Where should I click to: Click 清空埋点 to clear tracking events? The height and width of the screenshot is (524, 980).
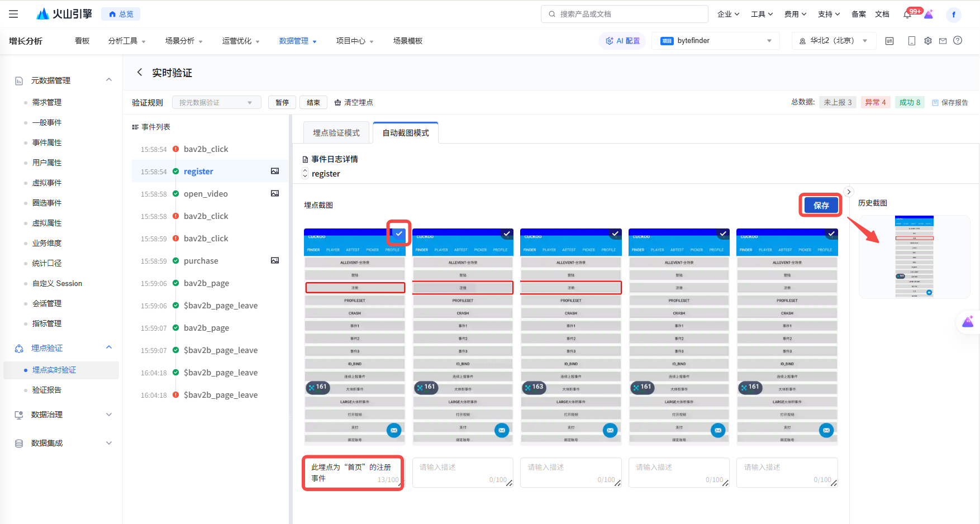(354, 103)
